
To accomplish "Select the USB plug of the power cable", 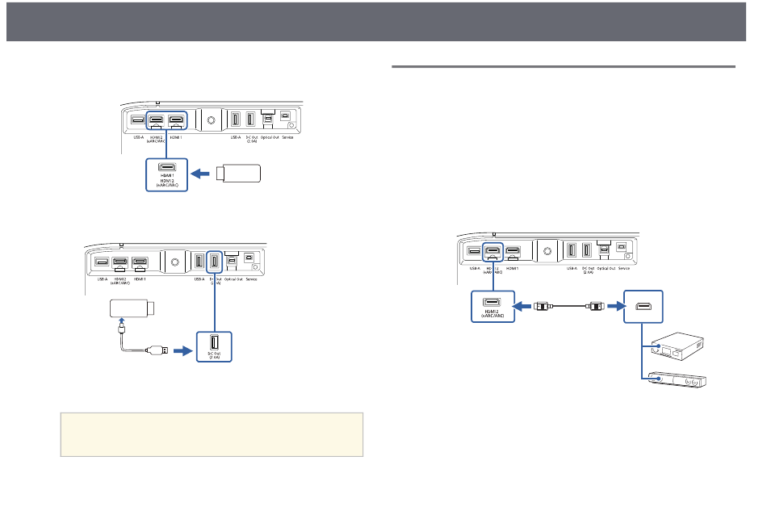I will 157,350.
